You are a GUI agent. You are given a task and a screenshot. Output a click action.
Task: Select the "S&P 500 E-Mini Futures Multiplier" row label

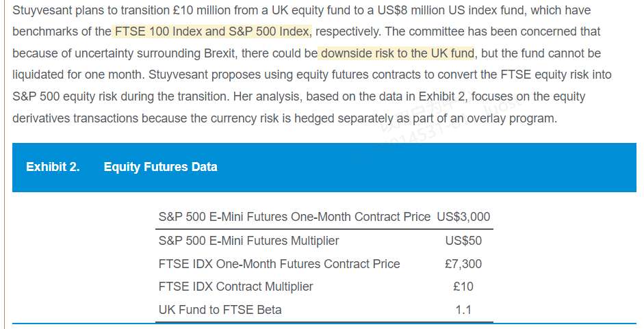(248, 241)
